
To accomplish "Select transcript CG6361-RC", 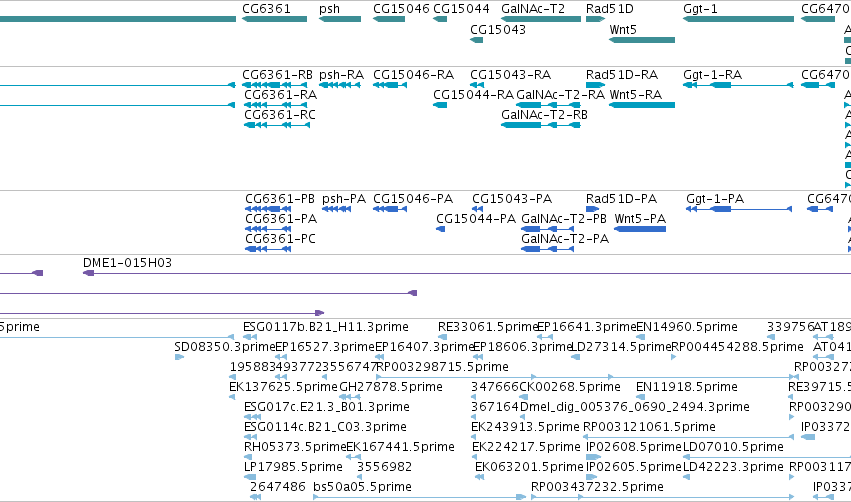I will (x=277, y=125).
